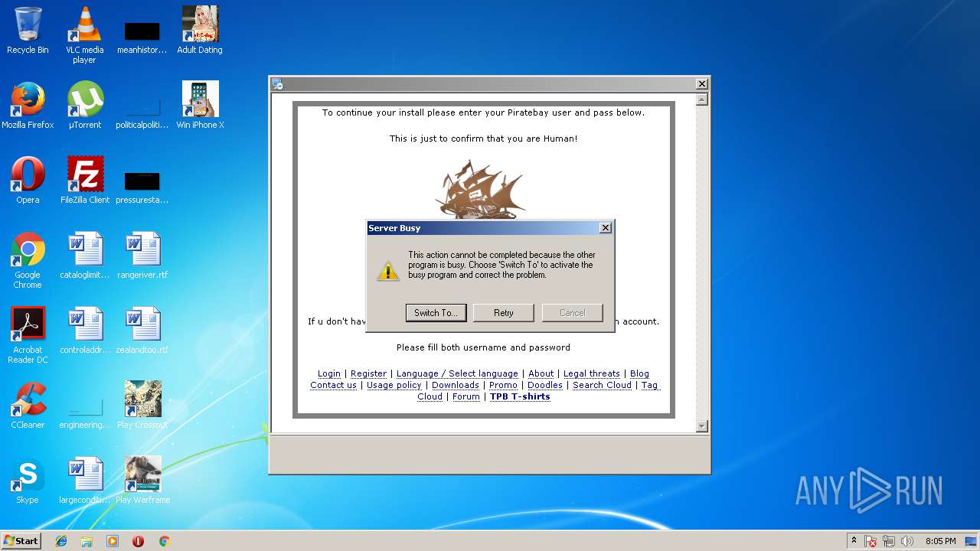This screenshot has height=551, width=980.
Task: Open the rangeriver.rtf document
Action: (x=142, y=256)
